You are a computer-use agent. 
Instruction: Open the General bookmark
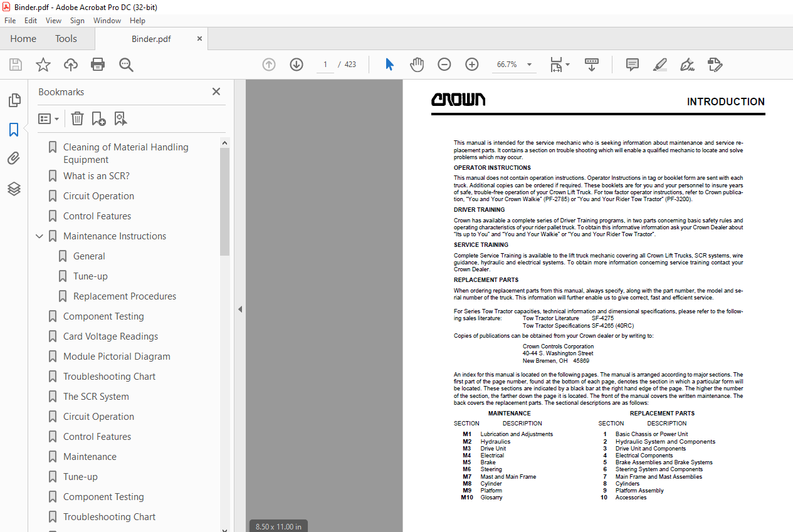click(x=89, y=256)
